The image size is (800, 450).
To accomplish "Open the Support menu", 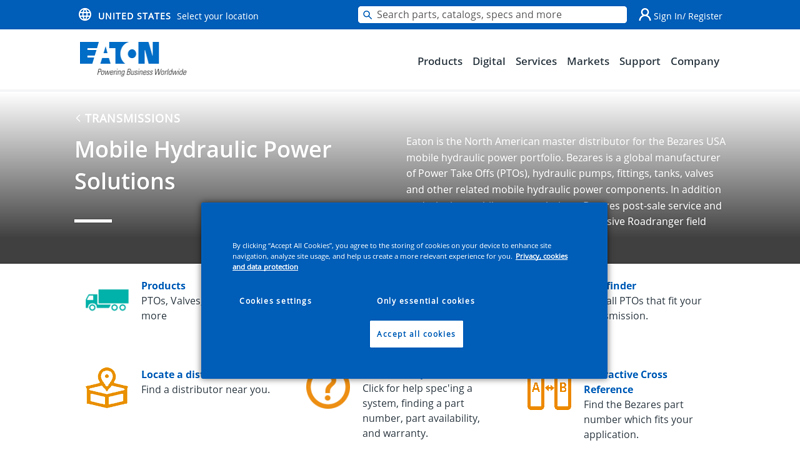I will tap(639, 61).
